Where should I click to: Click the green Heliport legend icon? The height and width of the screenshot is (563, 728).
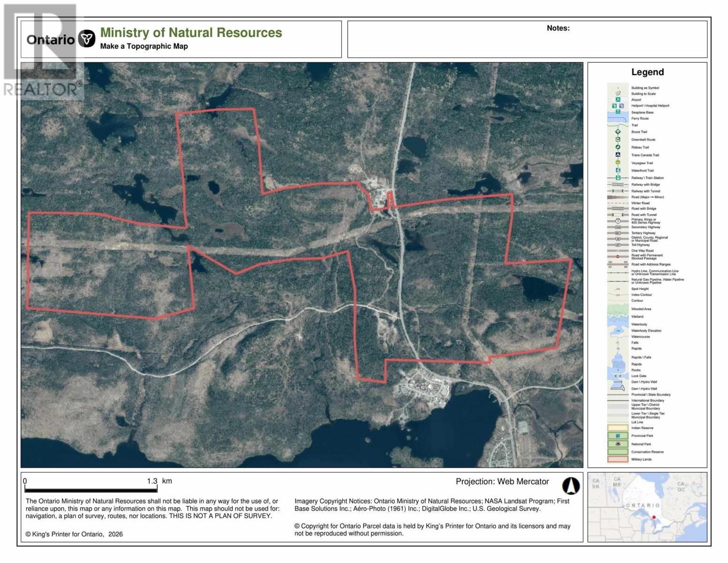point(614,106)
